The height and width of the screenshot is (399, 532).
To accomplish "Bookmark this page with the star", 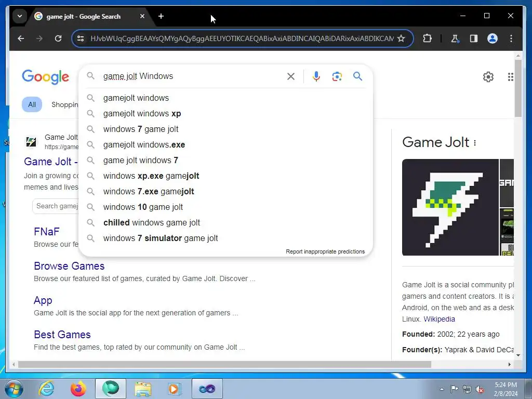I will 401,38.
